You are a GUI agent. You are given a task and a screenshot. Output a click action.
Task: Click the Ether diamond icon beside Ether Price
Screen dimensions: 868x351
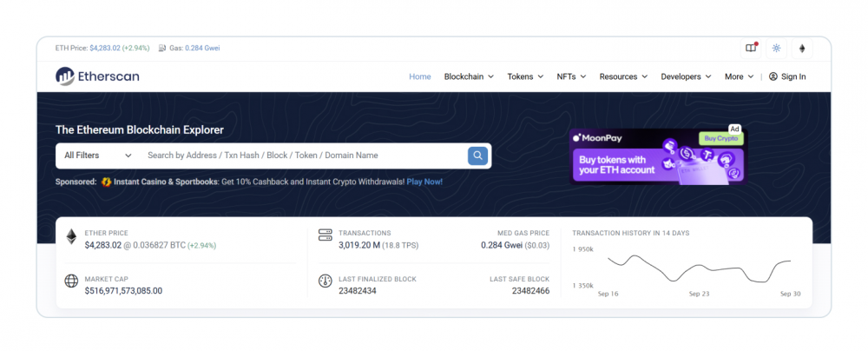(x=71, y=236)
